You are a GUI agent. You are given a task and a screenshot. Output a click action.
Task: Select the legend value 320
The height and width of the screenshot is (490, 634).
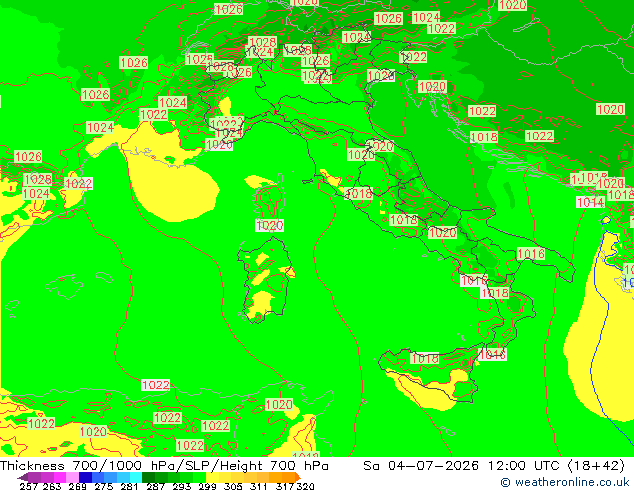pos(305,486)
